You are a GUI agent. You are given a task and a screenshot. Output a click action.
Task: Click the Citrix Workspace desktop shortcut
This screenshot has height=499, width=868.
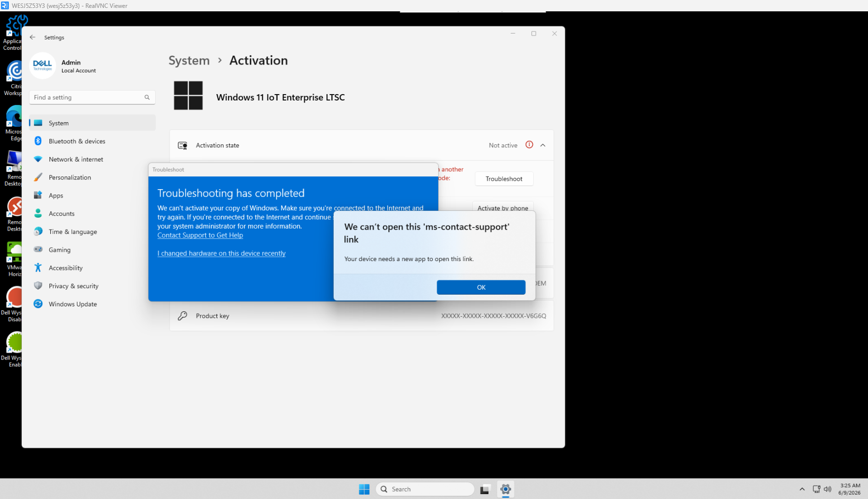click(x=12, y=78)
